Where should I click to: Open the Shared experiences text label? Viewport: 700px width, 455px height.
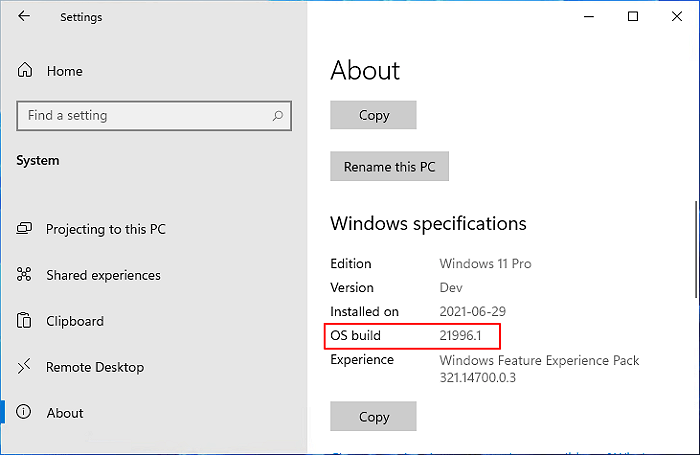[103, 275]
